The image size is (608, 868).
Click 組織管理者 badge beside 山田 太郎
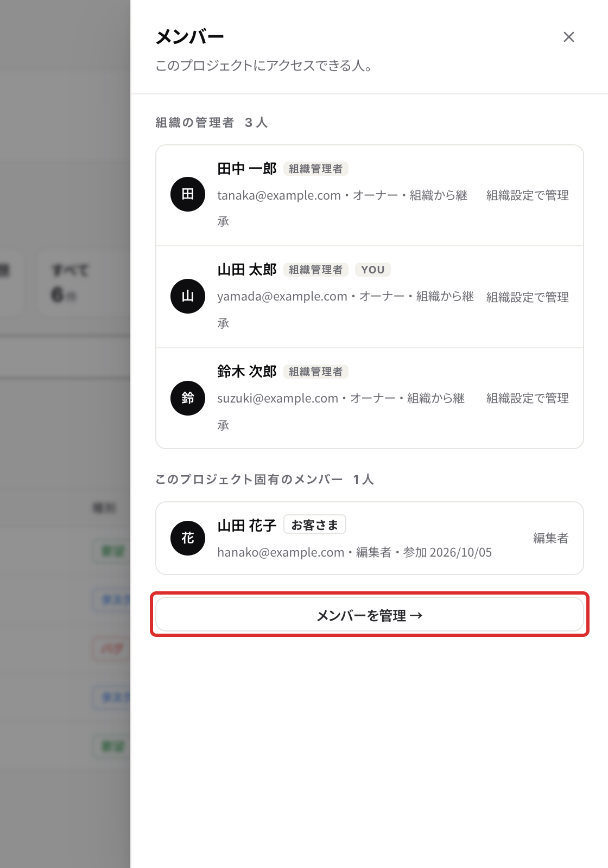pyautogui.click(x=316, y=270)
